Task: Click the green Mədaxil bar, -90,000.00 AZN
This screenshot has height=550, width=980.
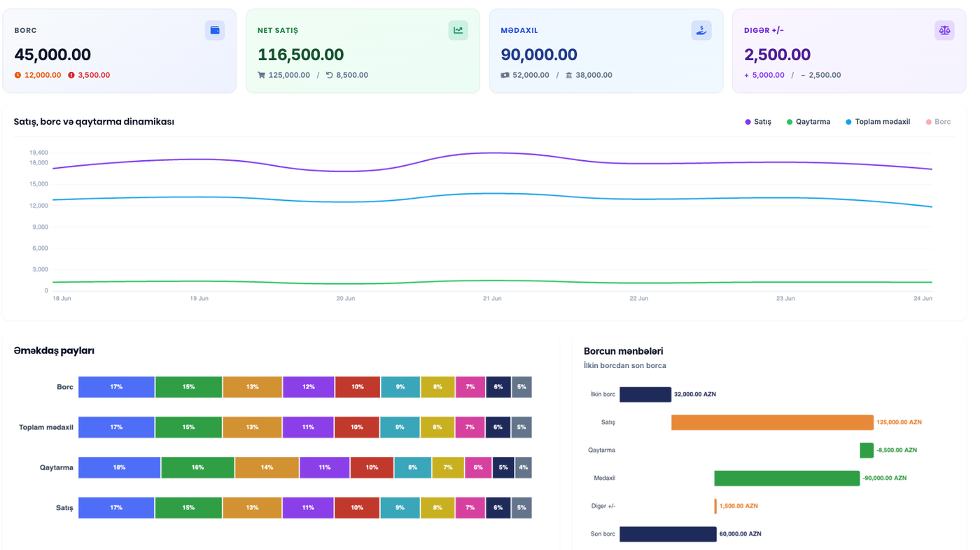Action: [x=787, y=479]
